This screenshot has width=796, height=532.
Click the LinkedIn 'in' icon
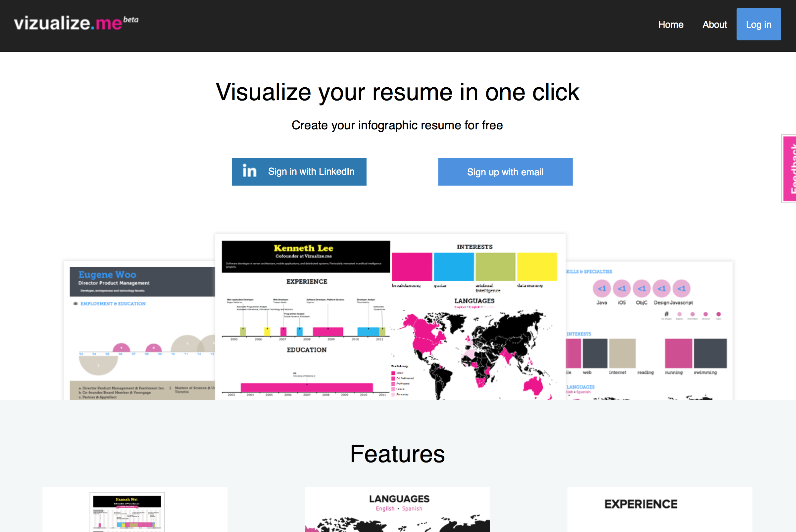[x=249, y=171]
